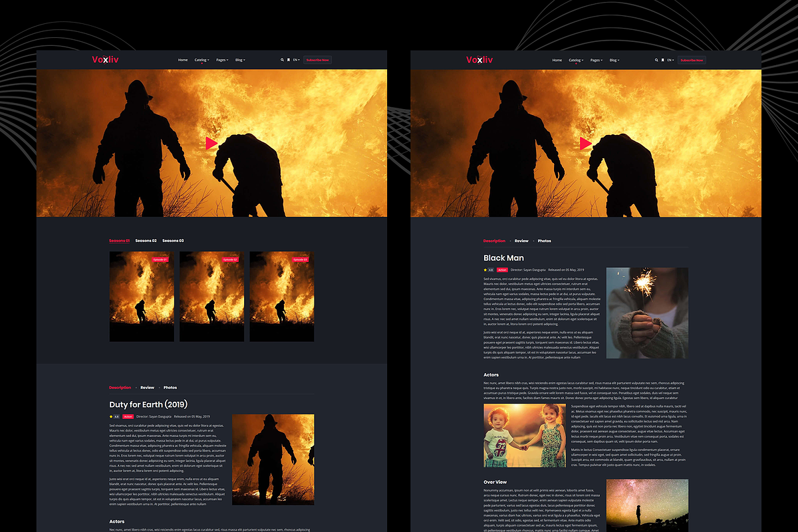Click the Voxliv logo on the right page
Viewport: 798px width, 532px height.
point(479,60)
